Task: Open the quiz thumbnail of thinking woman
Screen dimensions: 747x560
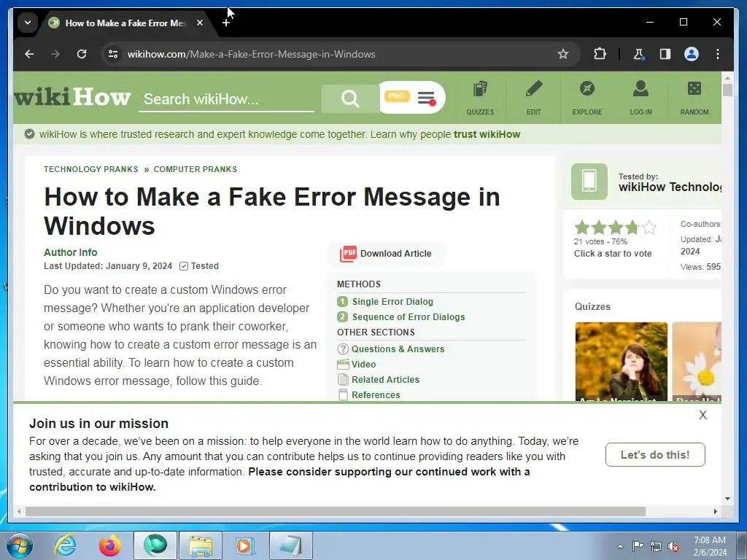Action: click(622, 362)
